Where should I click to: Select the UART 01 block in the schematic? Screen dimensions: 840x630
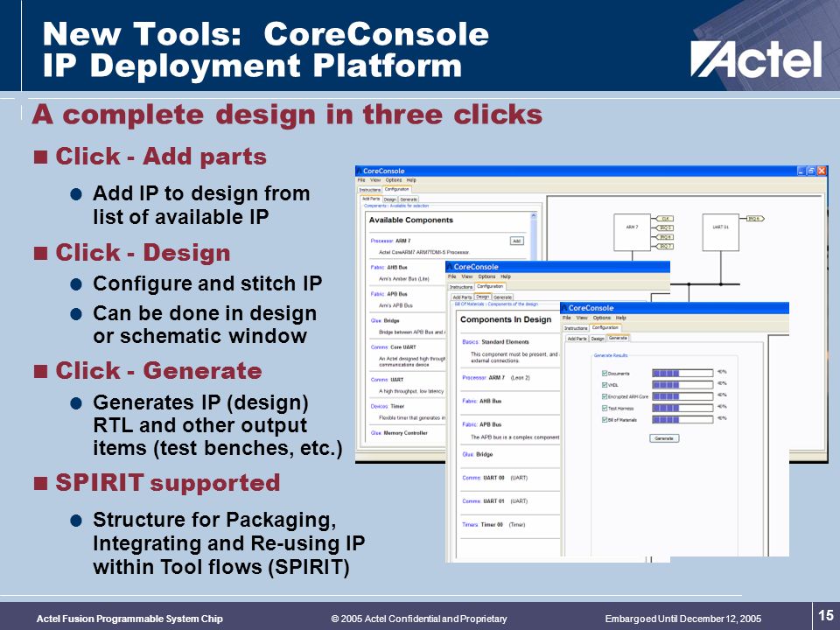pos(720,232)
